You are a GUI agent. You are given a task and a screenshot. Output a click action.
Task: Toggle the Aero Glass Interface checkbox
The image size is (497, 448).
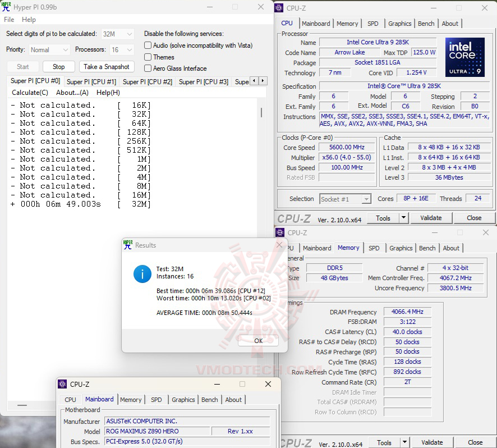[x=148, y=68]
